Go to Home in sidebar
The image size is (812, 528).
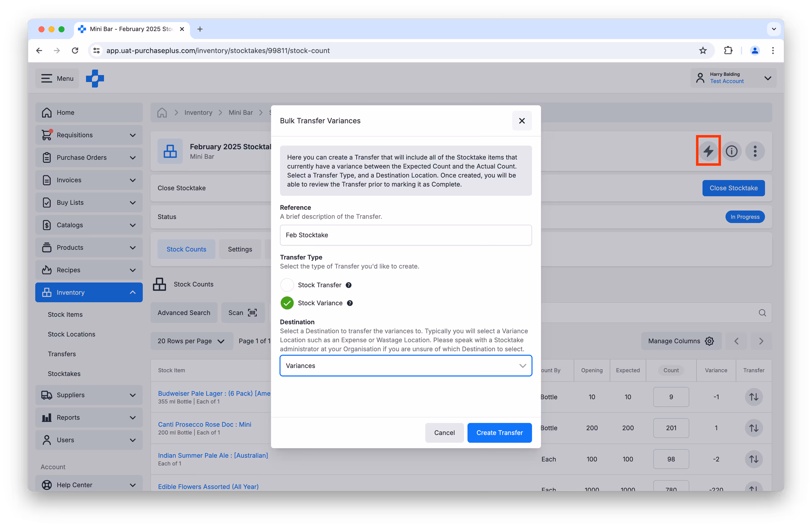(x=89, y=112)
